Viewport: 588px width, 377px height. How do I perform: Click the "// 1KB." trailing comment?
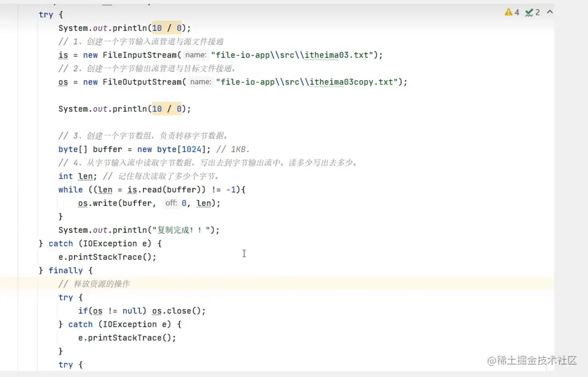pos(233,149)
